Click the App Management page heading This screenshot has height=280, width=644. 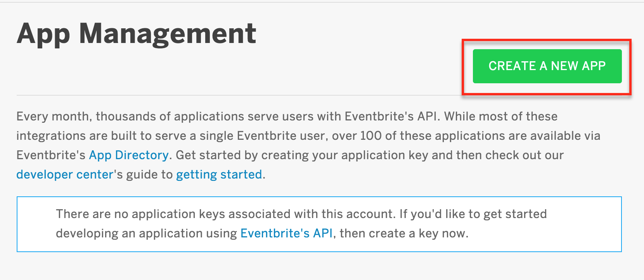(137, 34)
